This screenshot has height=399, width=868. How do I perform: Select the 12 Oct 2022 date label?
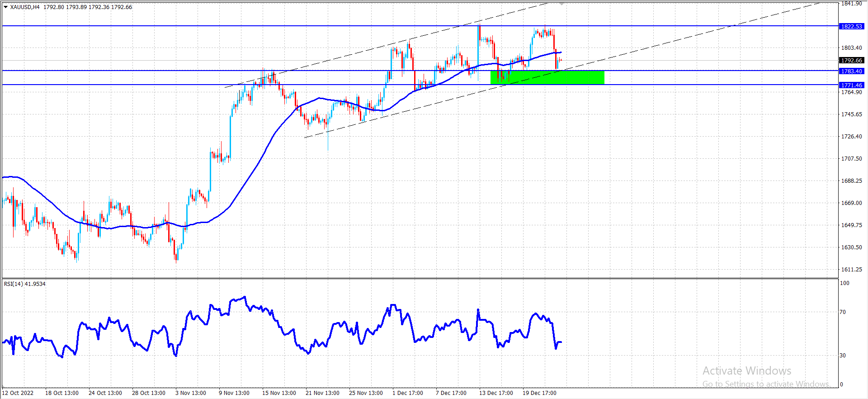pos(18,393)
